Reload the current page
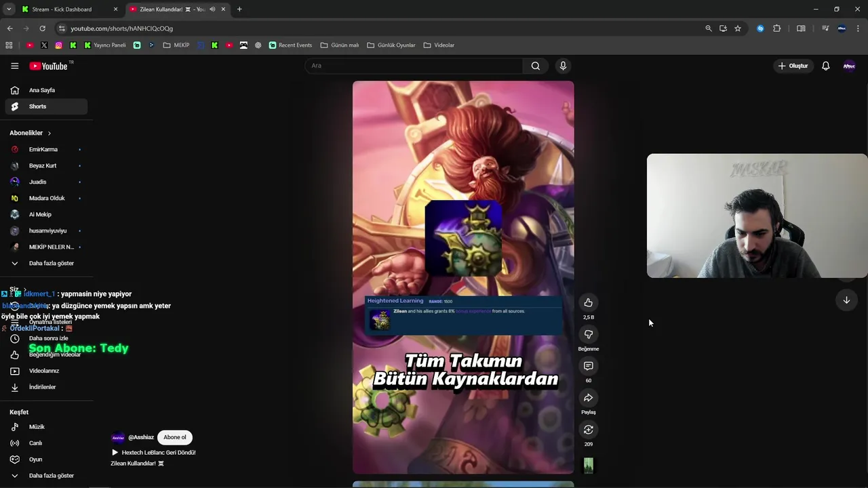Viewport: 868px width, 488px height. (42, 28)
